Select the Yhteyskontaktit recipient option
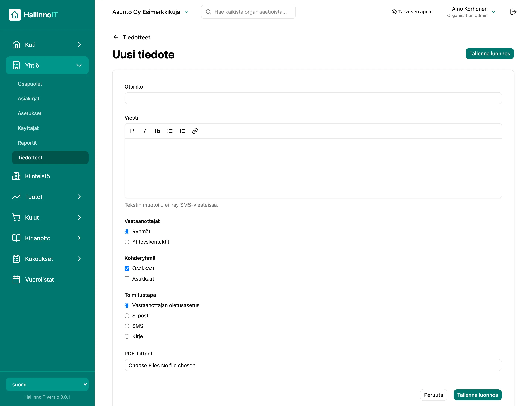 (x=127, y=242)
